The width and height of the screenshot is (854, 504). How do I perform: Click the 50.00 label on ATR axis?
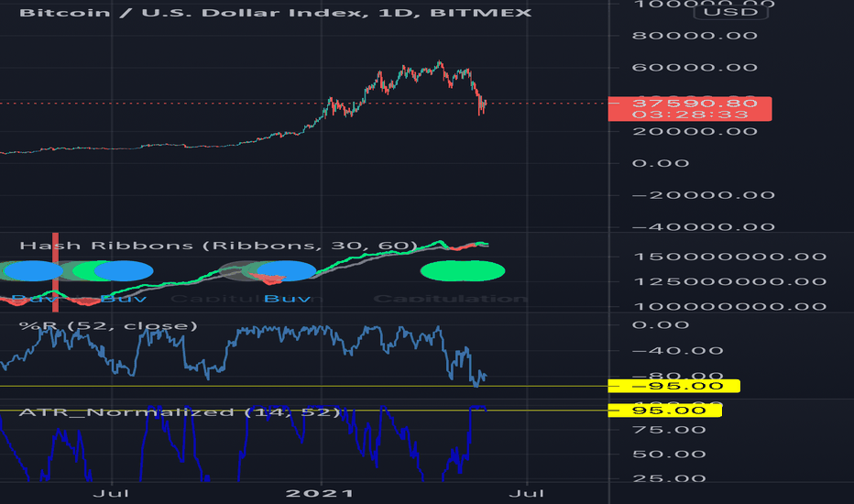(670, 455)
